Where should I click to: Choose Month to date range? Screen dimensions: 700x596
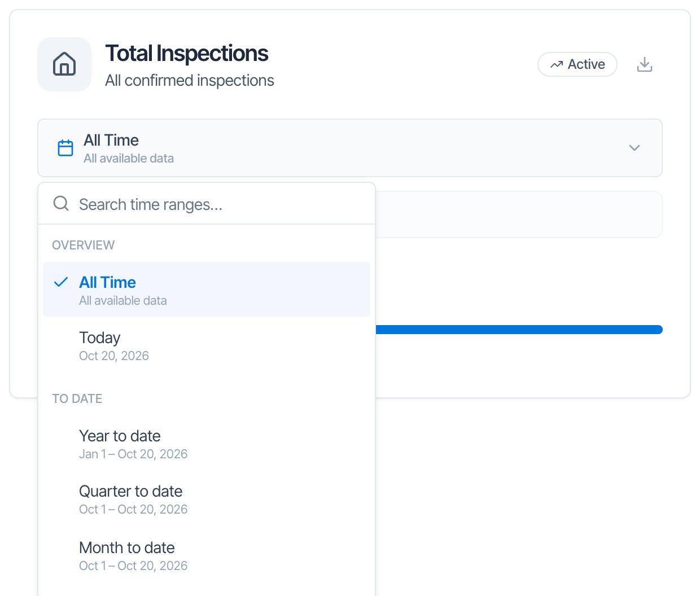(207, 556)
